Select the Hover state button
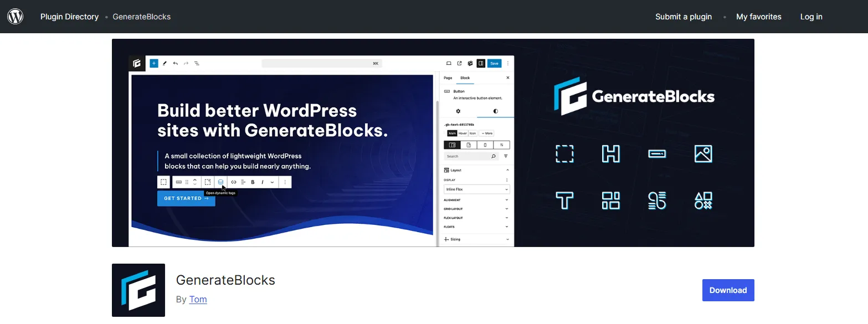Image resolution: width=868 pixels, height=324 pixels. (x=463, y=133)
